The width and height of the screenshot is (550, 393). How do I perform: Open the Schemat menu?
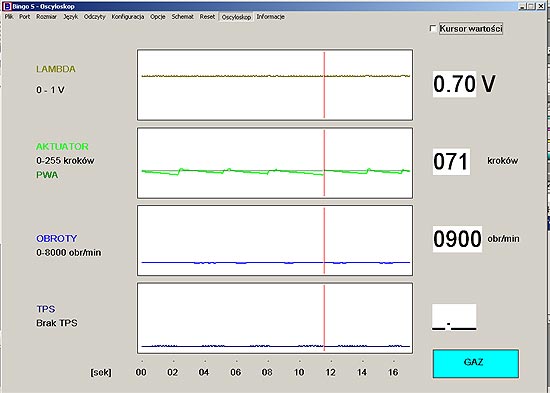182,17
